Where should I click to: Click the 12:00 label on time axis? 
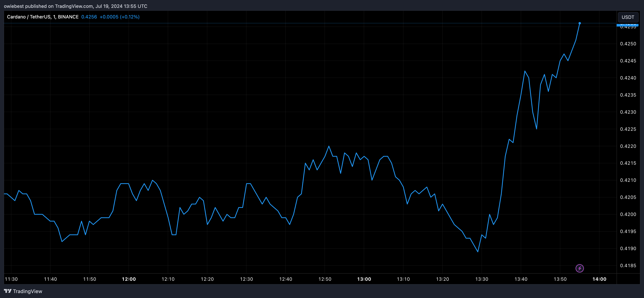129,279
